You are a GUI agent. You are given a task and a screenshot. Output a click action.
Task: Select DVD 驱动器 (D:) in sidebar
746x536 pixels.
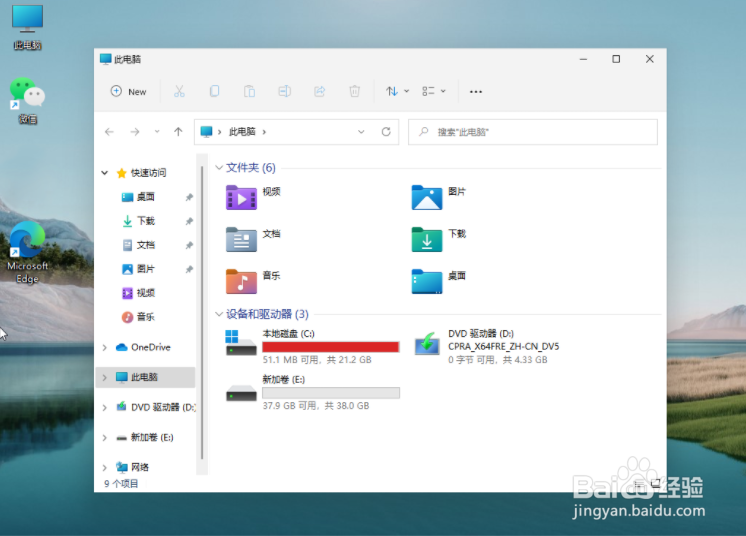pyautogui.click(x=156, y=407)
